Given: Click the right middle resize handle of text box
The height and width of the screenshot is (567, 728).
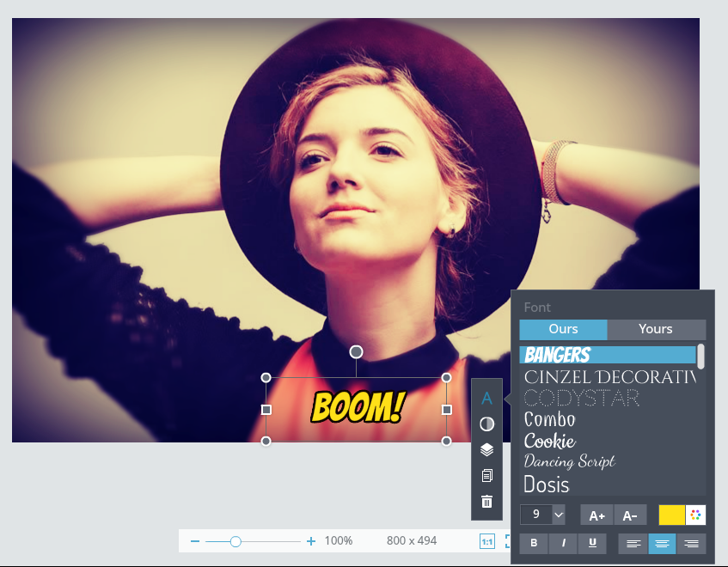Looking at the screenshot, I should click(447, 410).
